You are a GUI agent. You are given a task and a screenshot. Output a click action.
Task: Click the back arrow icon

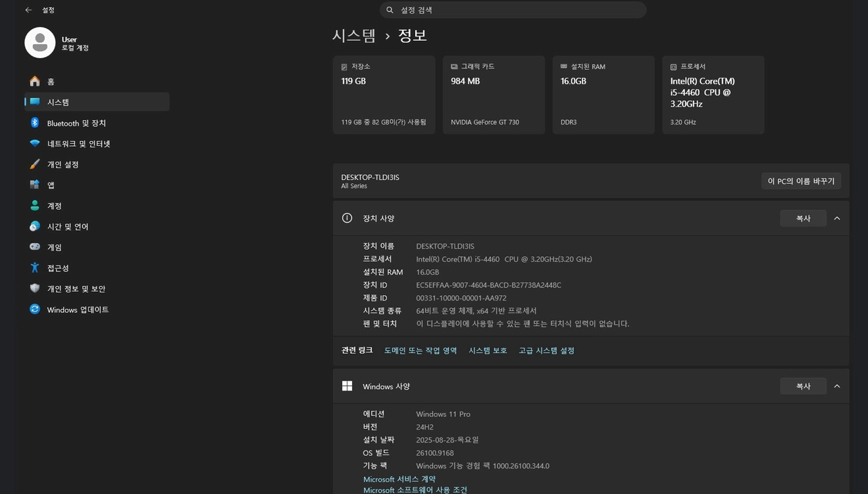coord(28,10)
